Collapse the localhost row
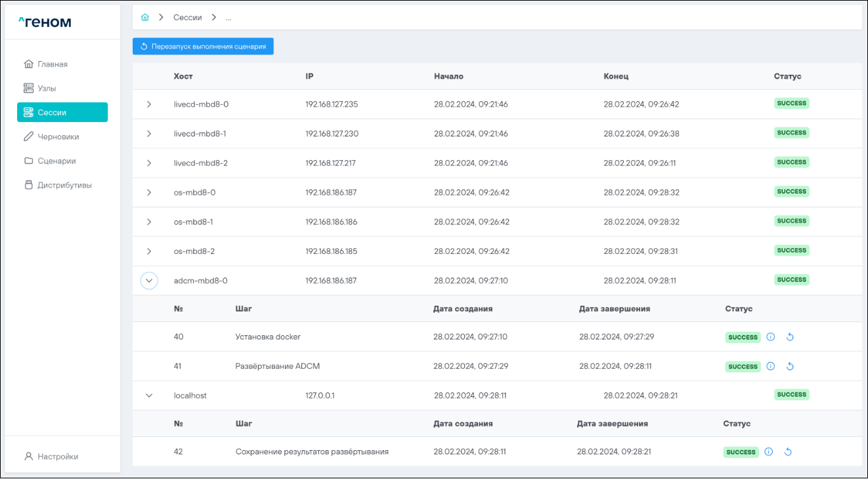Image resolution: width=868 pixels, height=479 pixels. (149, 396)
